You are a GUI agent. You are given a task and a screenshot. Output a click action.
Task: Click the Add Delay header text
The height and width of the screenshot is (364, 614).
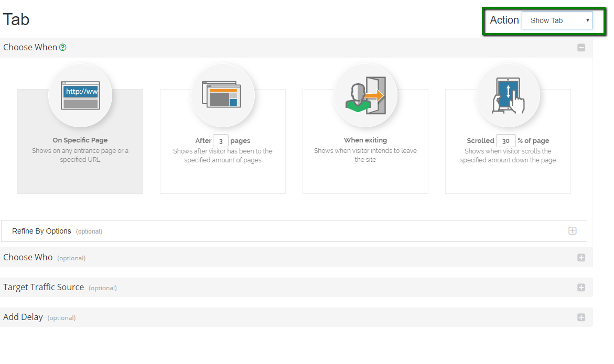23,317
